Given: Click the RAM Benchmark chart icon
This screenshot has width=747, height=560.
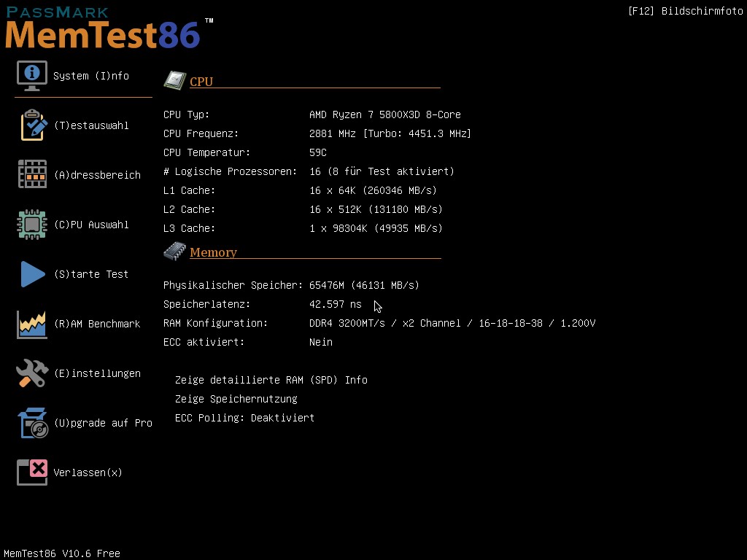Looking at the screenshot, I should tap(32, 324).
